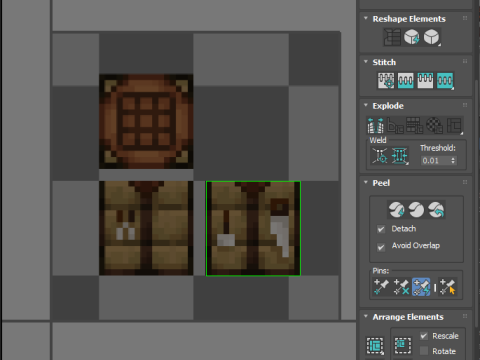Click the second Stitch icon

pos(405,81)
